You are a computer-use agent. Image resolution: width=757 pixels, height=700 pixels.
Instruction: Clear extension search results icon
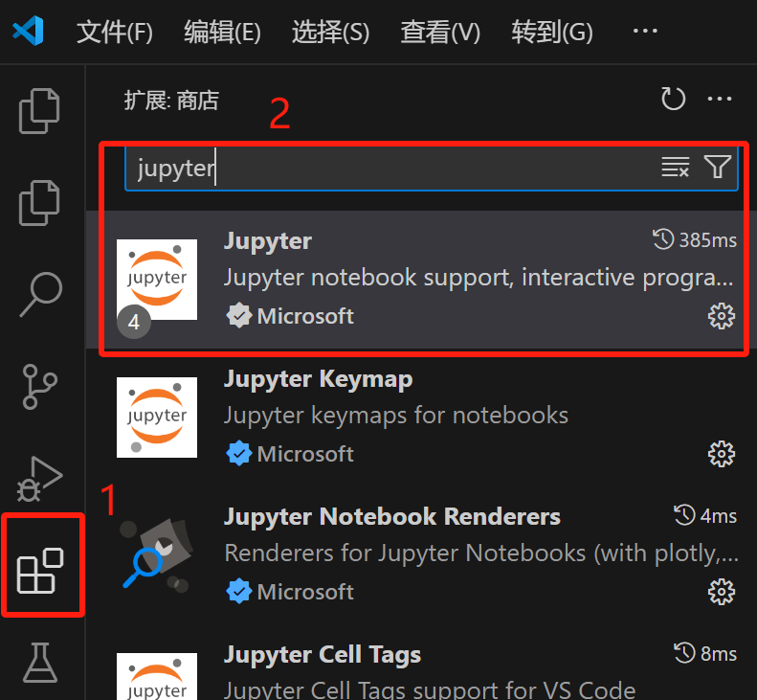(675, 167)
